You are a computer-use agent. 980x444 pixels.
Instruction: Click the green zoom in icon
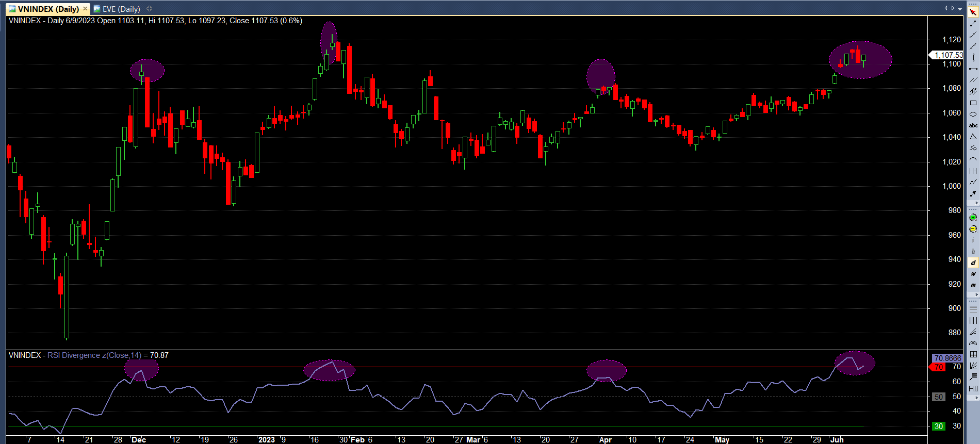coord(973,218)
